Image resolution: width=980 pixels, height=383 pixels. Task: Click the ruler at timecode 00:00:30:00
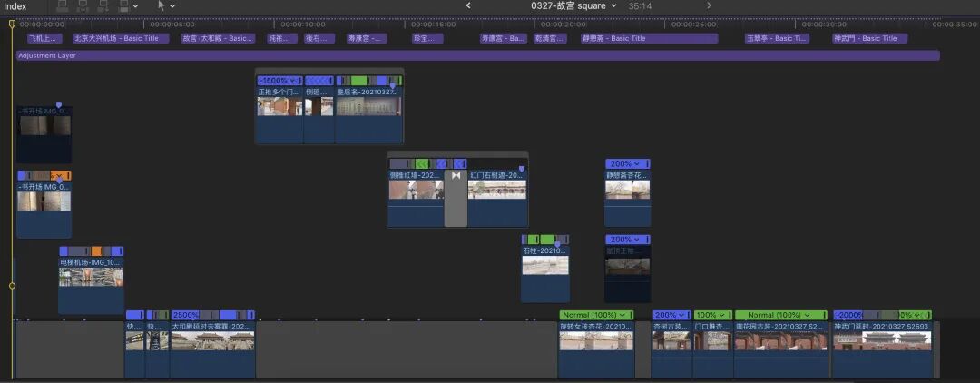pos(824,25)
